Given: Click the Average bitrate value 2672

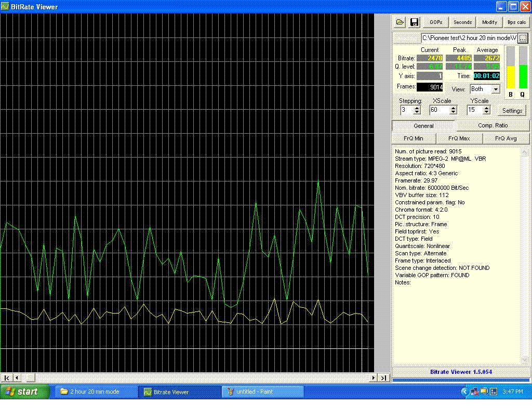Looking at the screenshot, I should pos(487,58).
